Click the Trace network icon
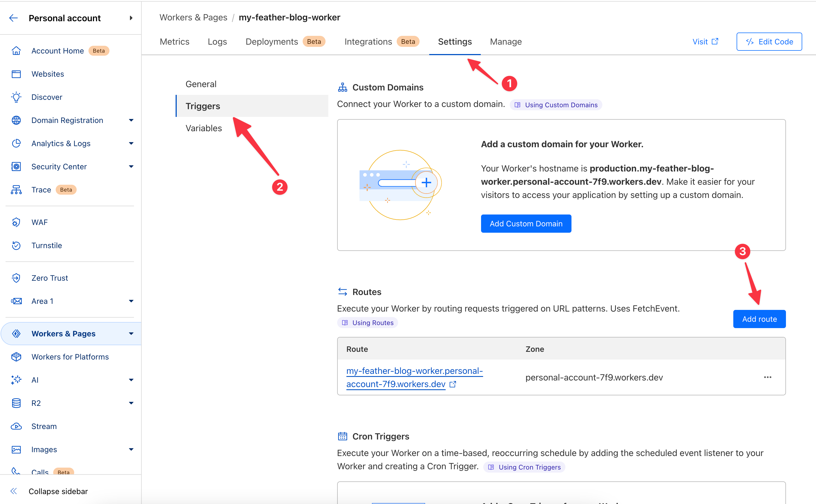 [x=16, y=190]
